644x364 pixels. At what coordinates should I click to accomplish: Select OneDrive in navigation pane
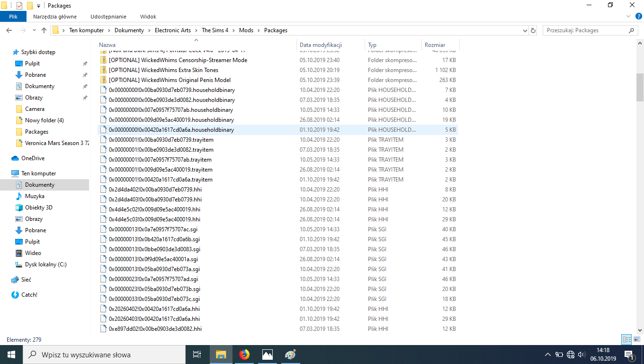point(33,158)
